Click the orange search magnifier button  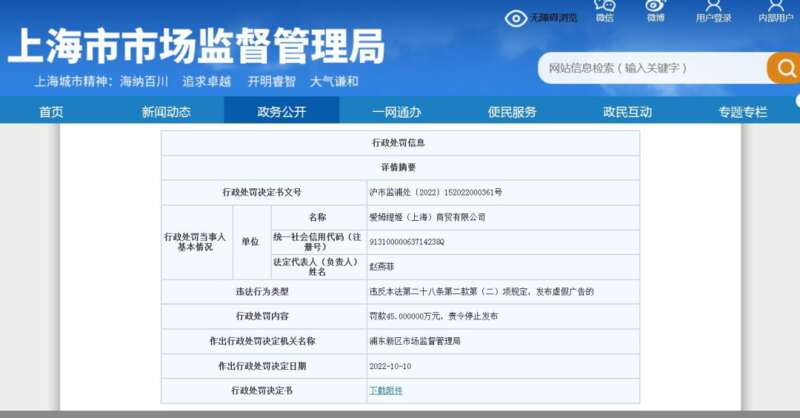(784, 68)
